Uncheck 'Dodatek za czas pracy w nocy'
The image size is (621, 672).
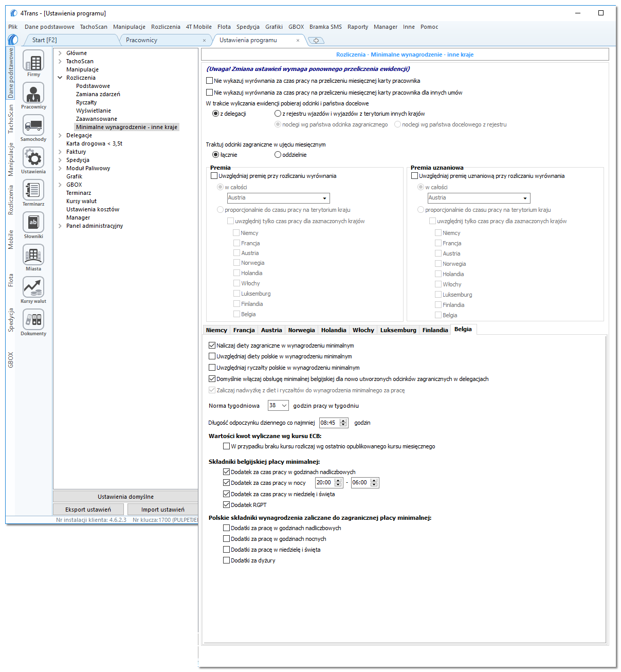227,483
